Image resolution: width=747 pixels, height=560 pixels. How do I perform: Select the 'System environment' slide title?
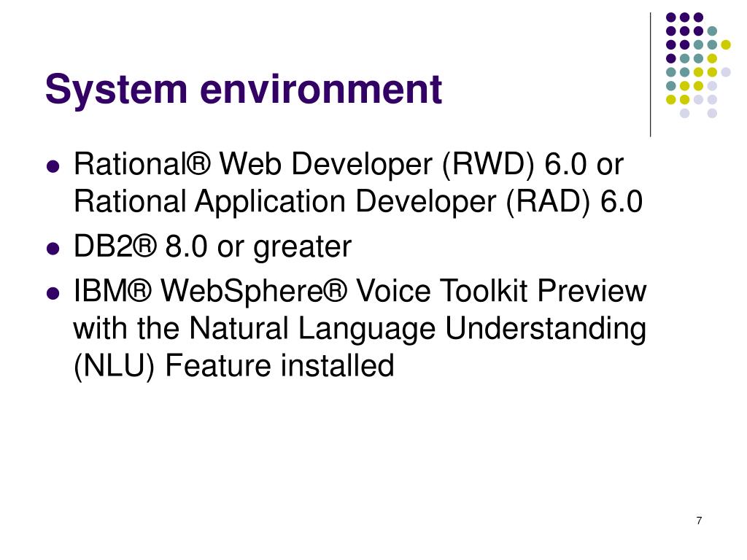click(244, 89)
